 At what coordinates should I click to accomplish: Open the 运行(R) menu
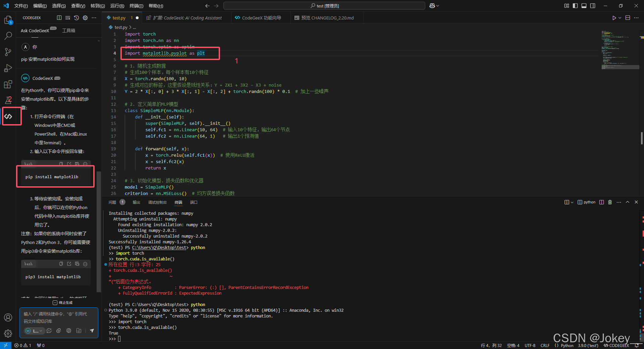point(117,6)
